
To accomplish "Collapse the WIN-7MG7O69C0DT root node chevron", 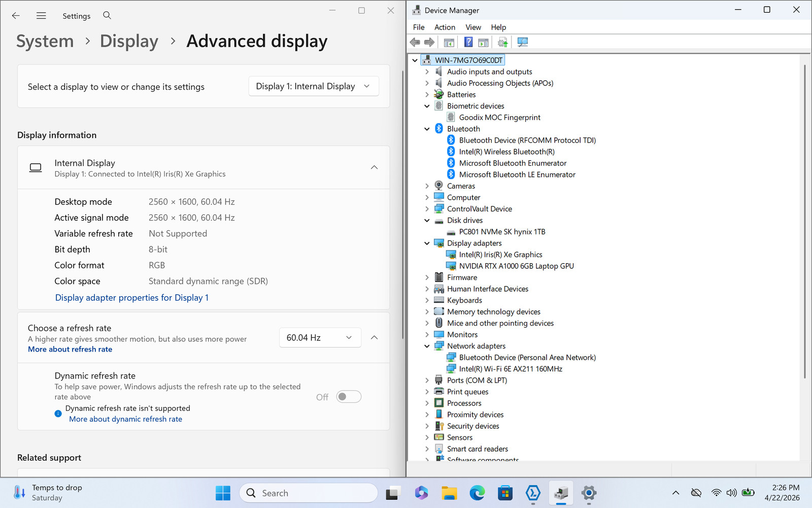I will (x=415, y=60).
